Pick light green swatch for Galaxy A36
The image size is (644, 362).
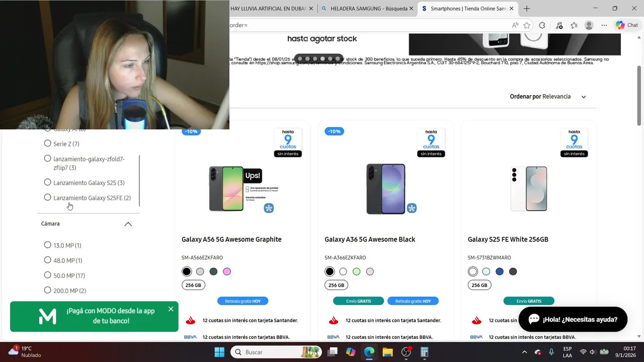[357, 271]
